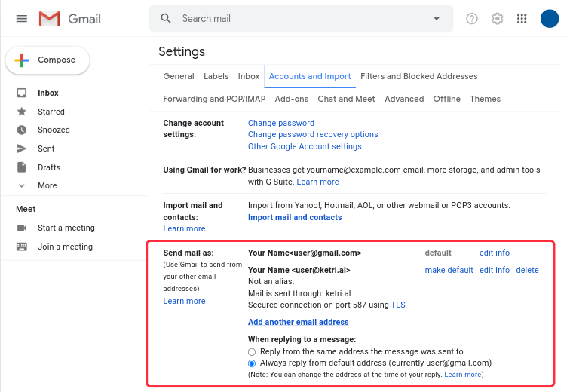Screen dimensions: 573x392
Task: Click the Starred star icon
Action: click(x=22, y=112)
